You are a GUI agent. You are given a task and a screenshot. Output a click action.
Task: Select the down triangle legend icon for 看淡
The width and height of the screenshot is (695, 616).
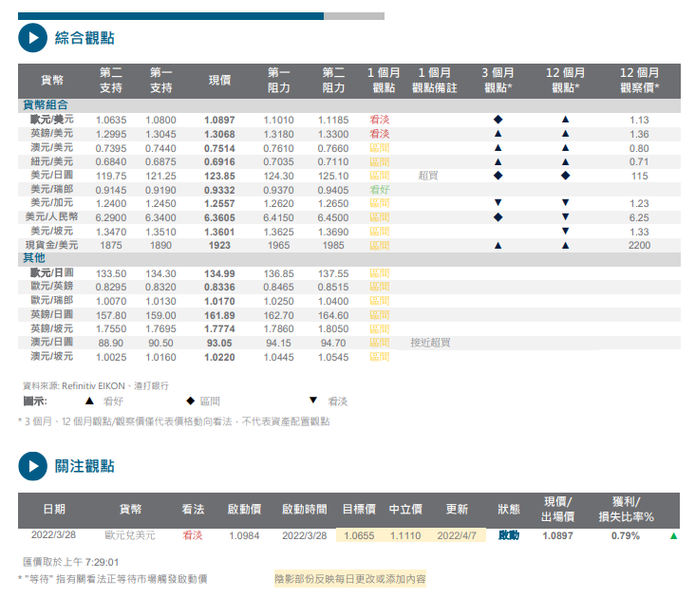coord(312,401)
